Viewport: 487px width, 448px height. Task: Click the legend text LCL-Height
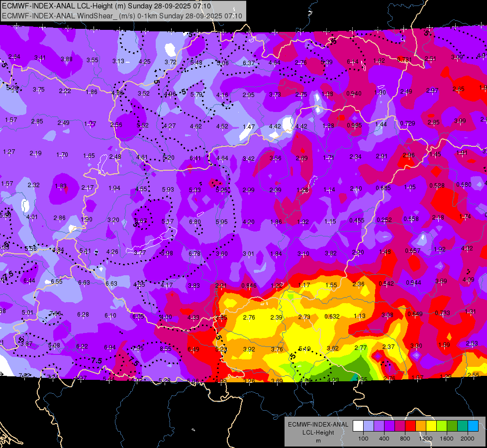(318, 433)
